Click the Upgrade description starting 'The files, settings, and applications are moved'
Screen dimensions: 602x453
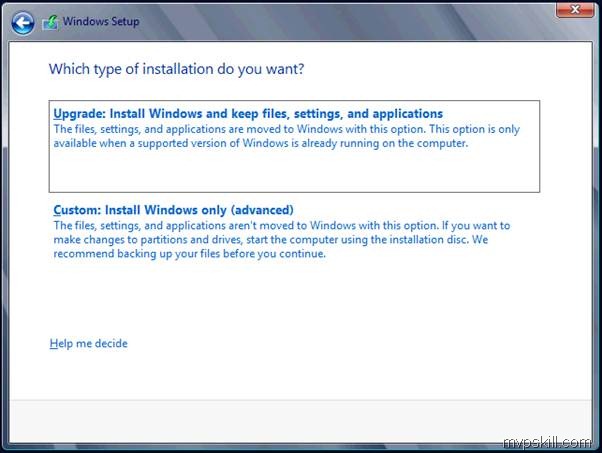[286, 136]
